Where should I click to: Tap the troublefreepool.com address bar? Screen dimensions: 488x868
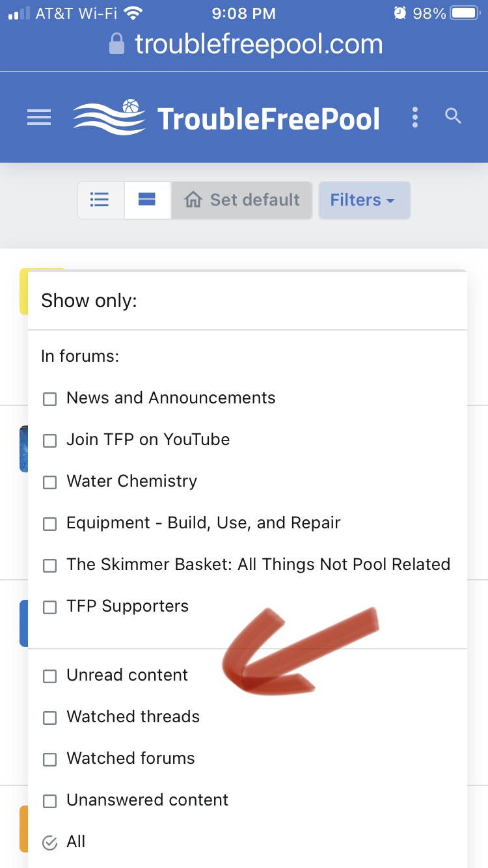[x=245, y=44]
